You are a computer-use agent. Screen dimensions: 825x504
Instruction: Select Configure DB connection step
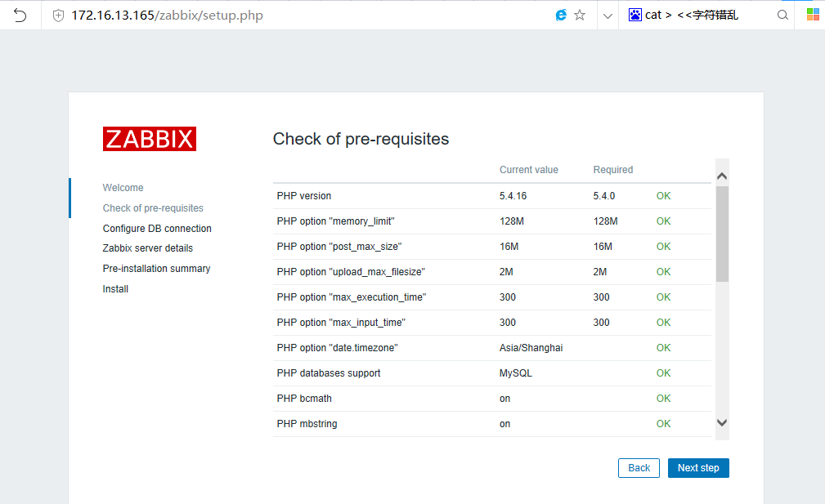pos(157,229)
